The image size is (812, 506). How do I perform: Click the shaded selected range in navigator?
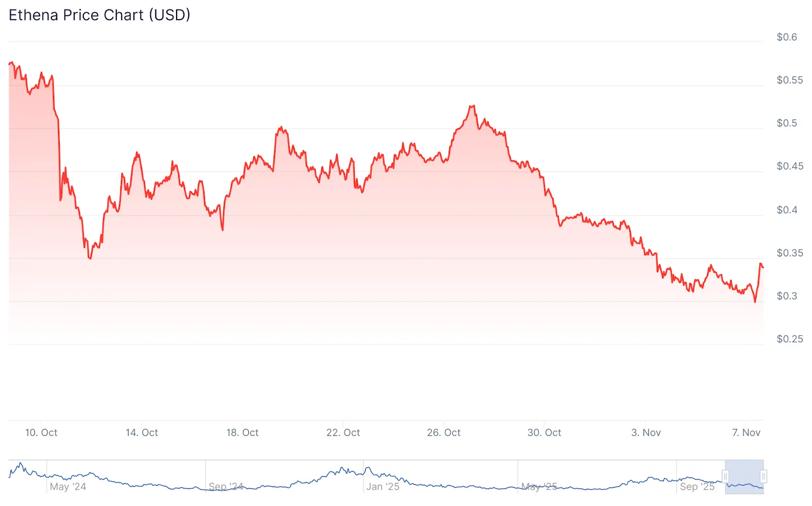[x=745, y=477]
